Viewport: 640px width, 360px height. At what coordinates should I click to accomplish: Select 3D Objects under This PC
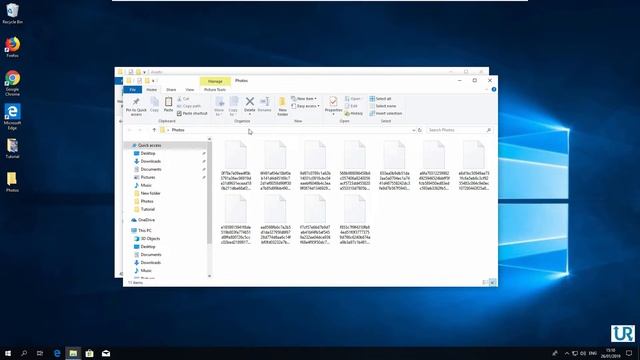(x=150, y=238)
